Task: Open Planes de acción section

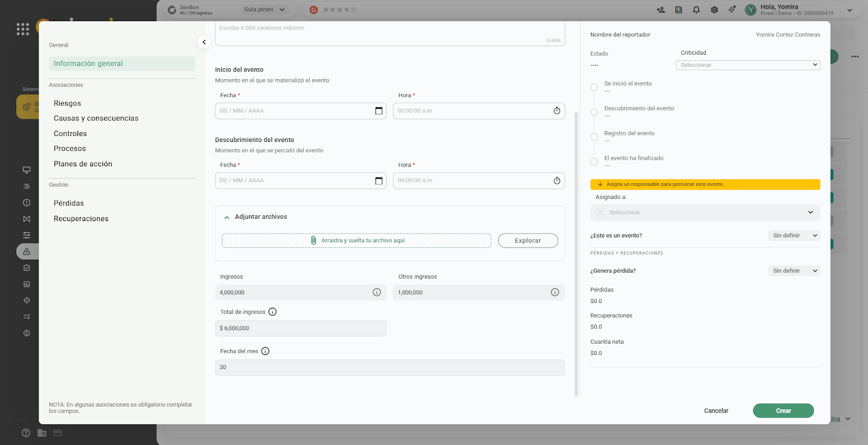Action: coord(83,164)
